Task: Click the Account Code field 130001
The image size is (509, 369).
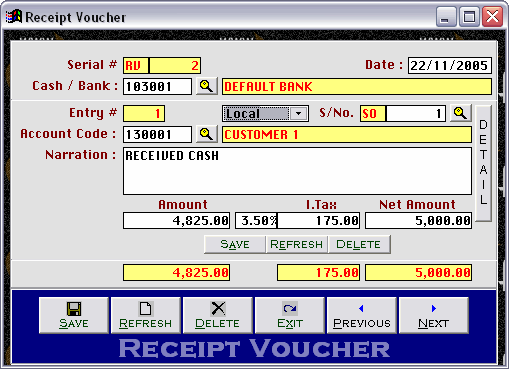Action: [x=157, y=135]
